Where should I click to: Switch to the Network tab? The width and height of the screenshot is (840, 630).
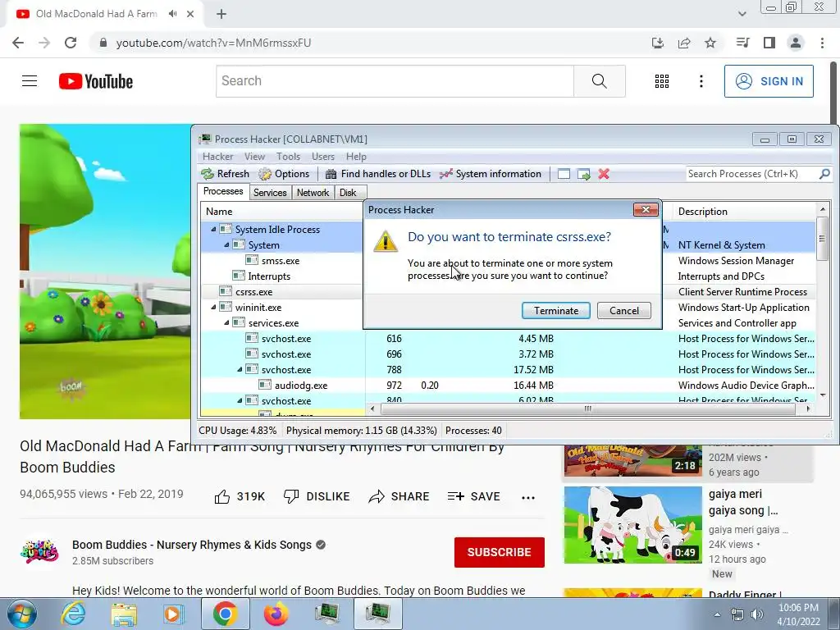(x=313, y=192)
